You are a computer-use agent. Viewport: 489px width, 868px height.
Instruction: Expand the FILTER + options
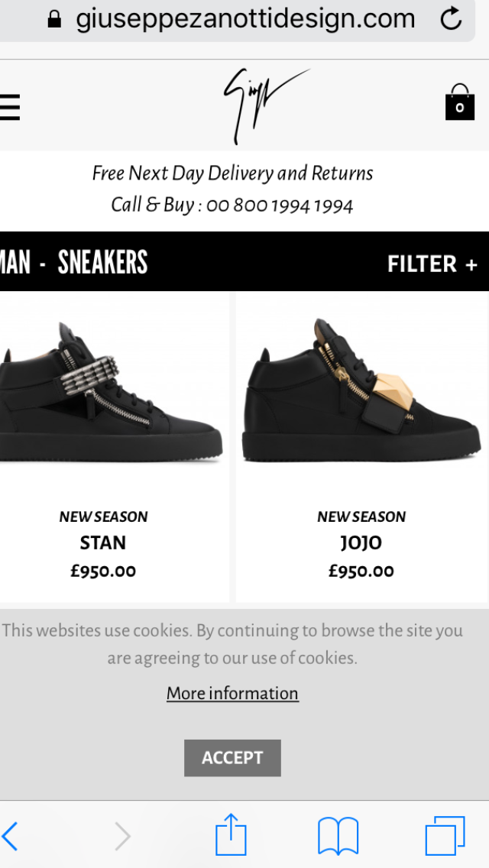pos(432,264)
